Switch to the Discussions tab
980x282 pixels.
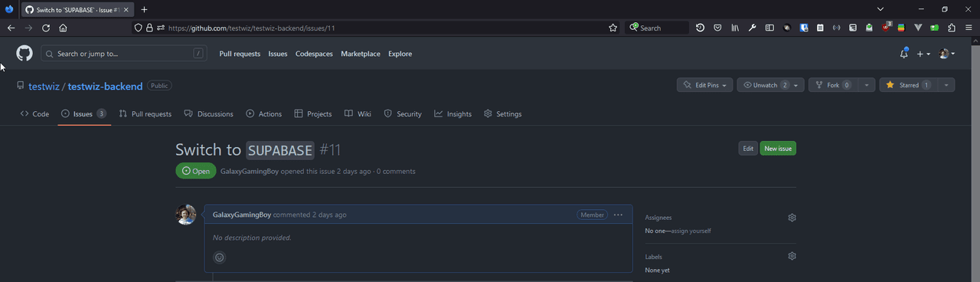pyautogui.click(x=208, y=113)
